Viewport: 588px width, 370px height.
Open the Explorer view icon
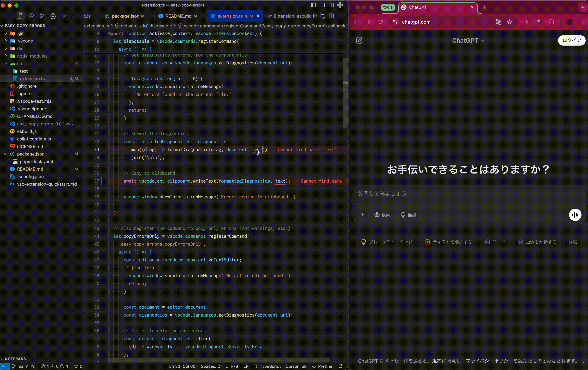tap(20, 16)
